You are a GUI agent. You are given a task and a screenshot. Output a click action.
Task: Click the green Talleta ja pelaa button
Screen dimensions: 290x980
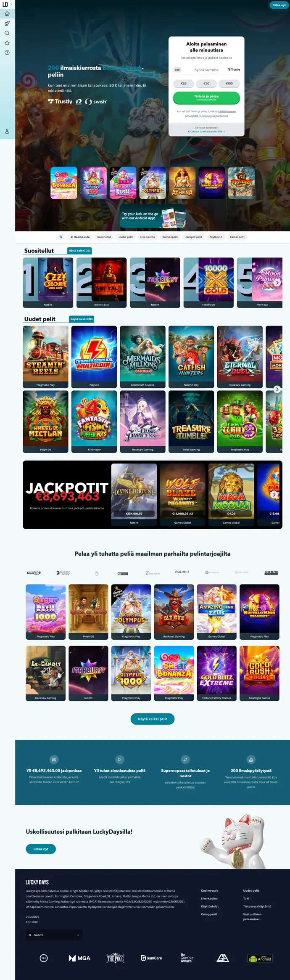click(x=206, y=98)
